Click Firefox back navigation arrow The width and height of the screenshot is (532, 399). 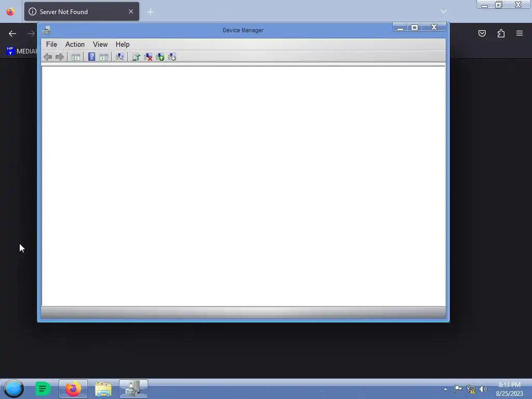(x=12, y=33)
